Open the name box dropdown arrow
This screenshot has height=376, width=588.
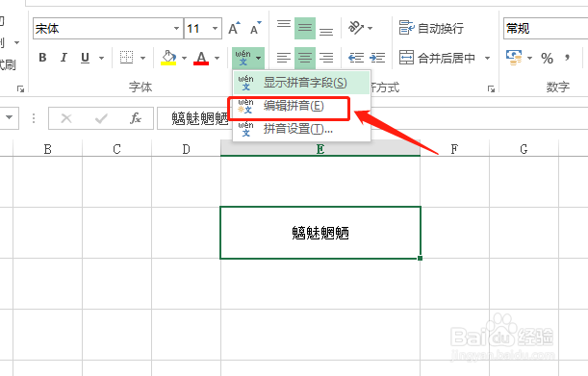point(10,117)
